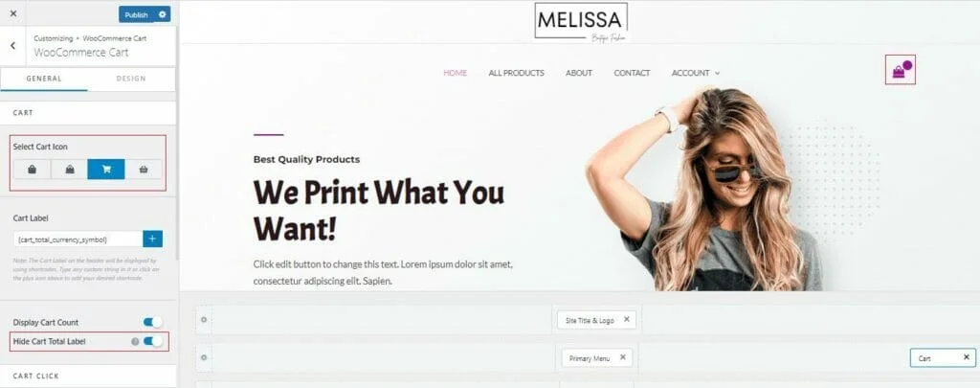
Task: Choose the shopping cart trolley icon
Action: pos(106,169)
